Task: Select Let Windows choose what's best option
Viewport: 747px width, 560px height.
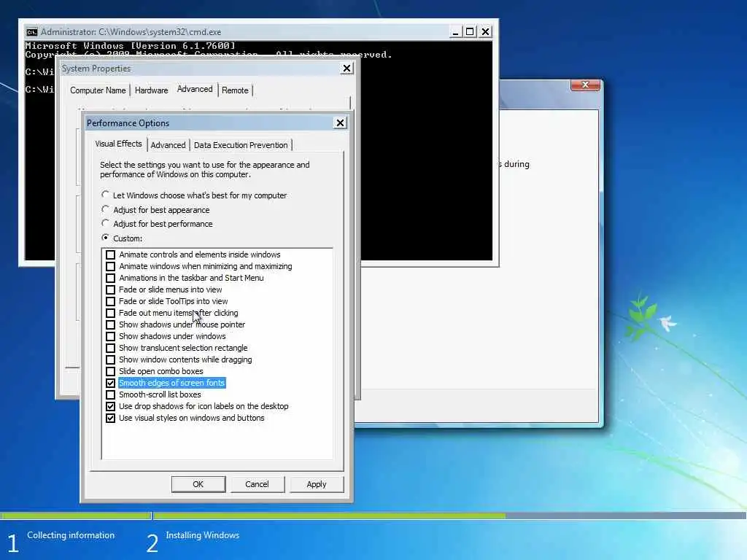Action: [105, 194]
